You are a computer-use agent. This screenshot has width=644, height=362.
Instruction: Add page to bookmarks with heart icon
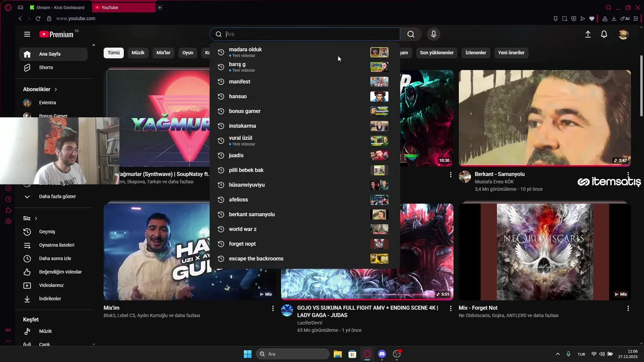(x=592, y=19)
